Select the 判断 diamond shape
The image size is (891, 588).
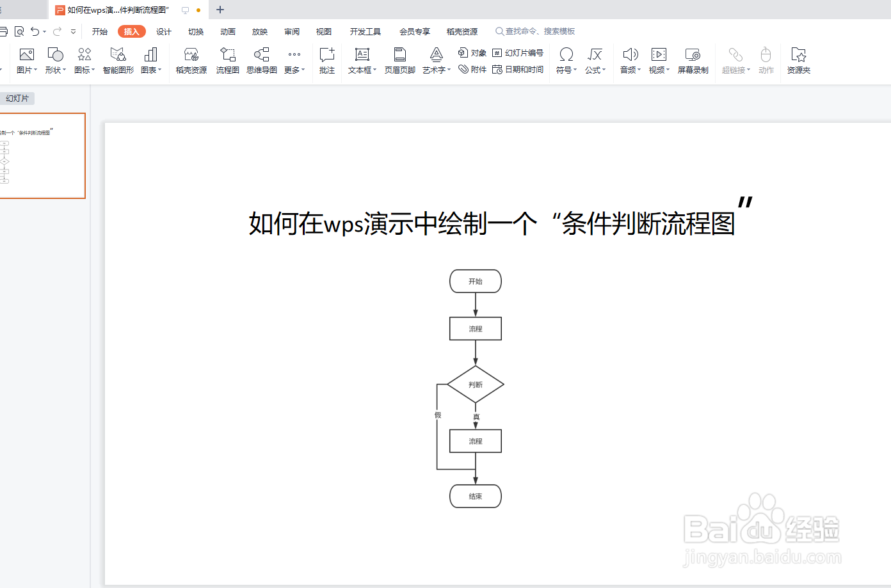tap(476, 385)
